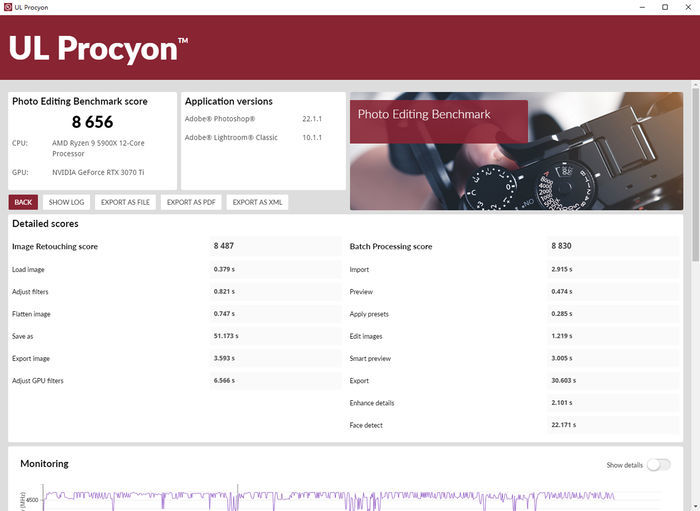This screenshot has height=511, width=700.
Task: Click the overall score 8 656
Action: (92, 122)
